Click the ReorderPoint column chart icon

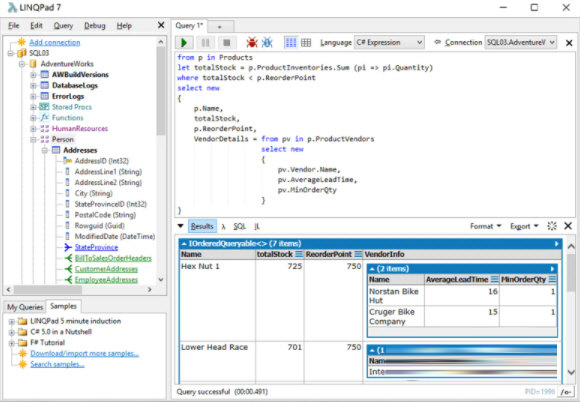click(x=358, y=254)
